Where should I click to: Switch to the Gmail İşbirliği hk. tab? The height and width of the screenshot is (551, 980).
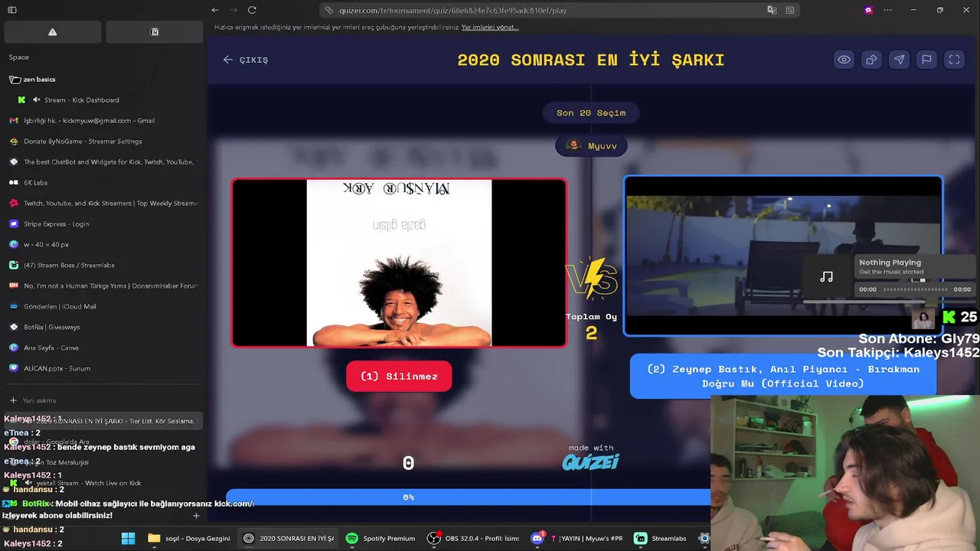(105, 121)
